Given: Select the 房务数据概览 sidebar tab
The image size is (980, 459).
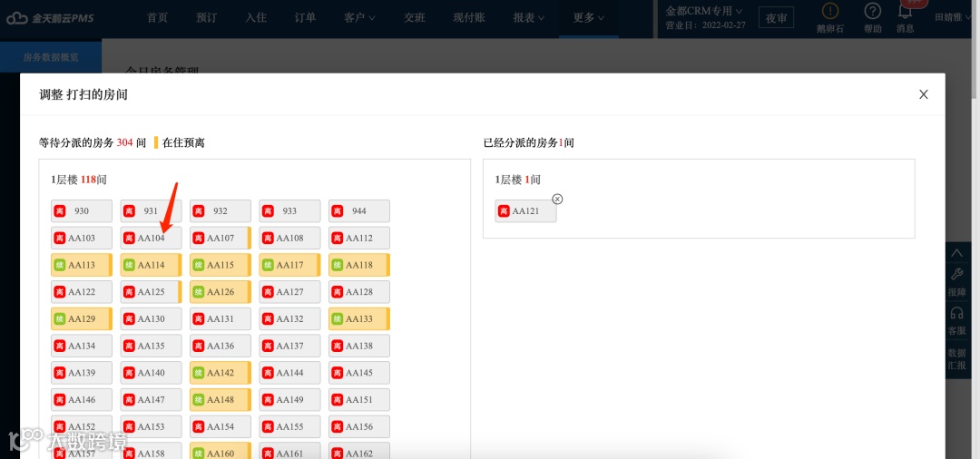Looking at the screenshot, I should [51, 57].
